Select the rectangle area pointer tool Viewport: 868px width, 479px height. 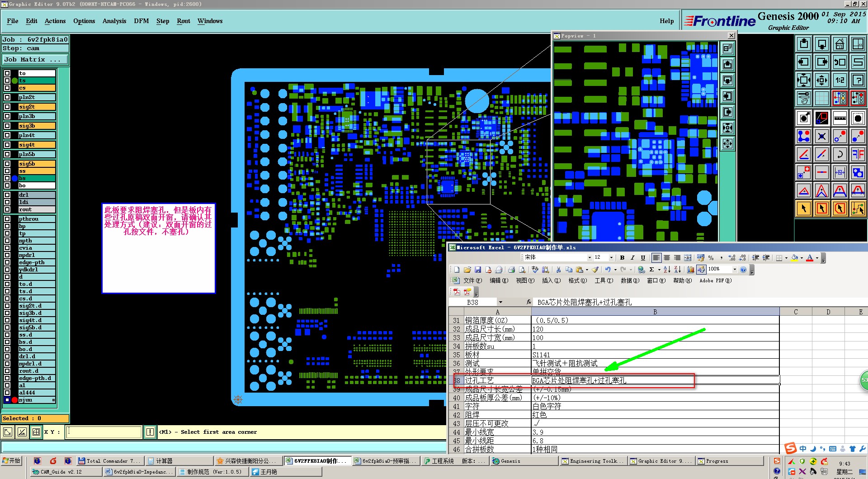coord(822,209)
